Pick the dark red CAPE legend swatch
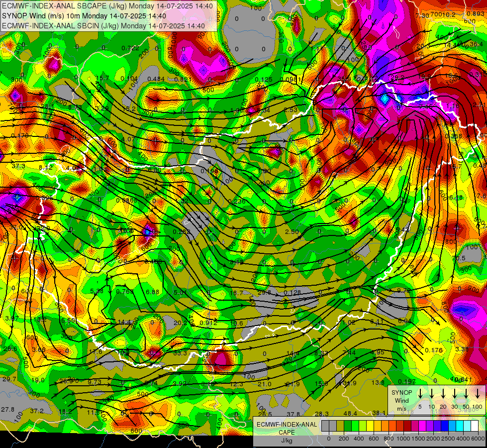The height and width of the screenshot is (448, 487). 407,426
